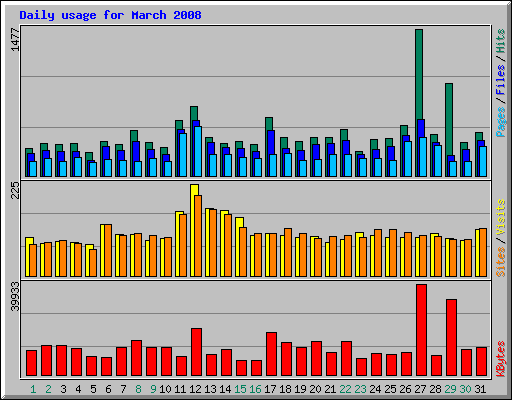Click day 21 on the x-axis
The image size is (512, 400).
click(330, 389)
